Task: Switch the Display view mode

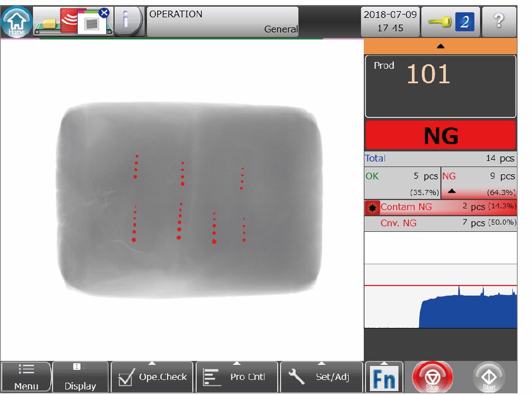Action: pos(80,378)
